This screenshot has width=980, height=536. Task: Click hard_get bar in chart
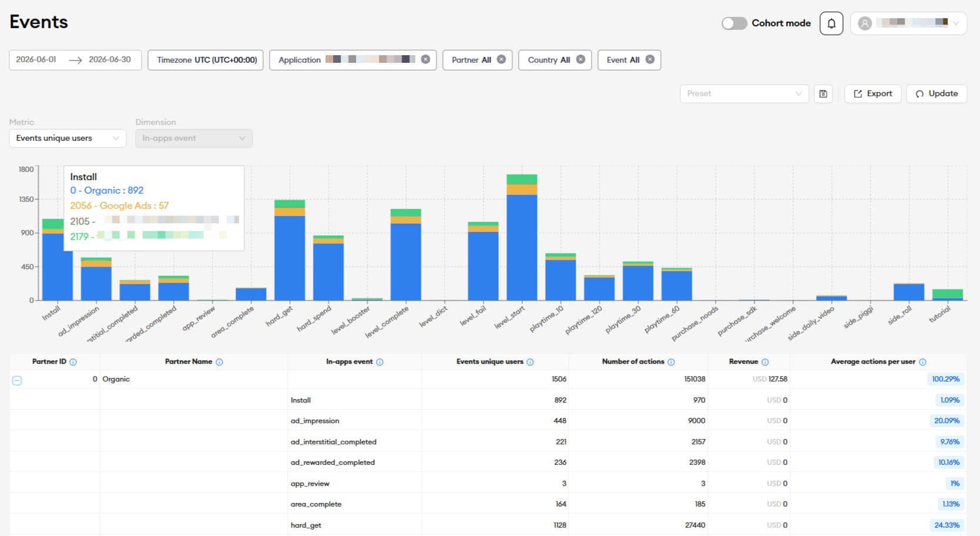pos(290,251)
